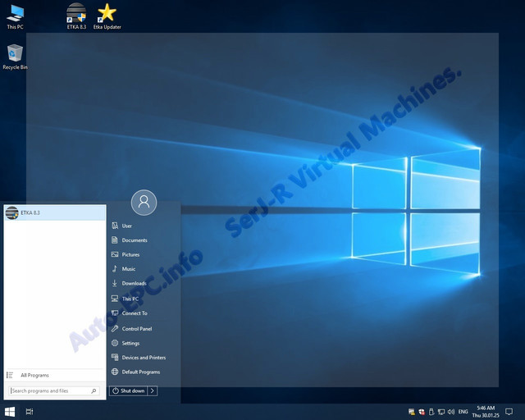Open the ETKA 8.3 desktop shortcut
The image size is (525, 420).
(76, 16)
